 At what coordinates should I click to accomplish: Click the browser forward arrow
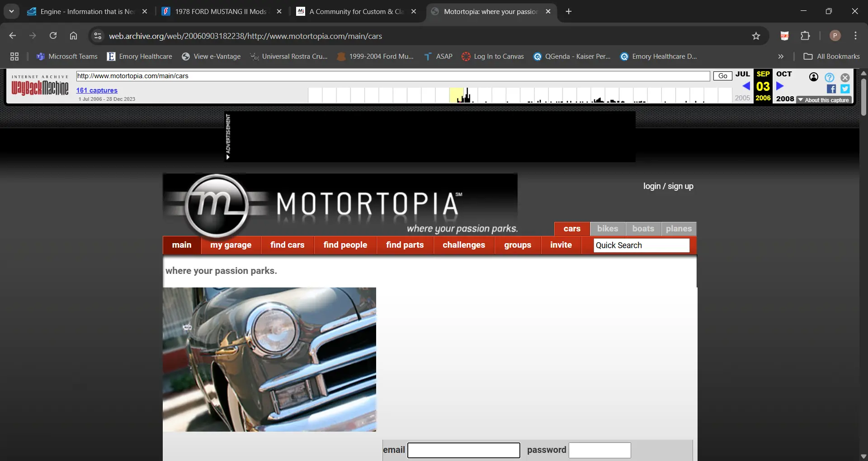pyautogui.click(x=33, y=36)
